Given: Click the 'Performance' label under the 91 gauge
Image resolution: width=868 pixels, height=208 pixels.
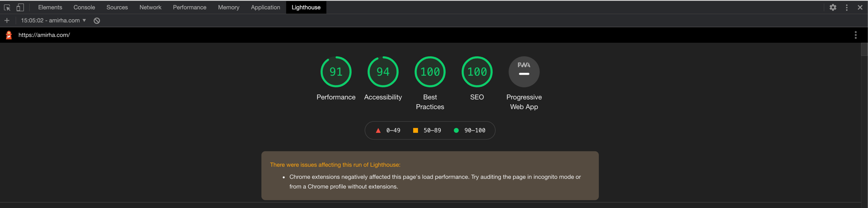Looking at the screenshot, I should click(x=336, y=97).
